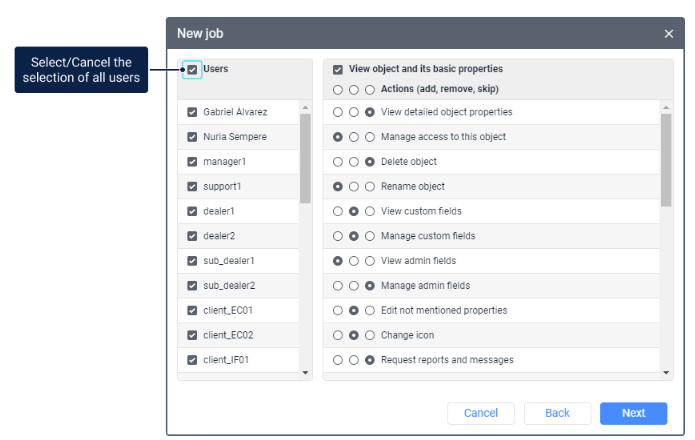Uncheck the Gabriel Álvarez user checkbox
The height and width of the screenshot is (440, 695).
192,112
